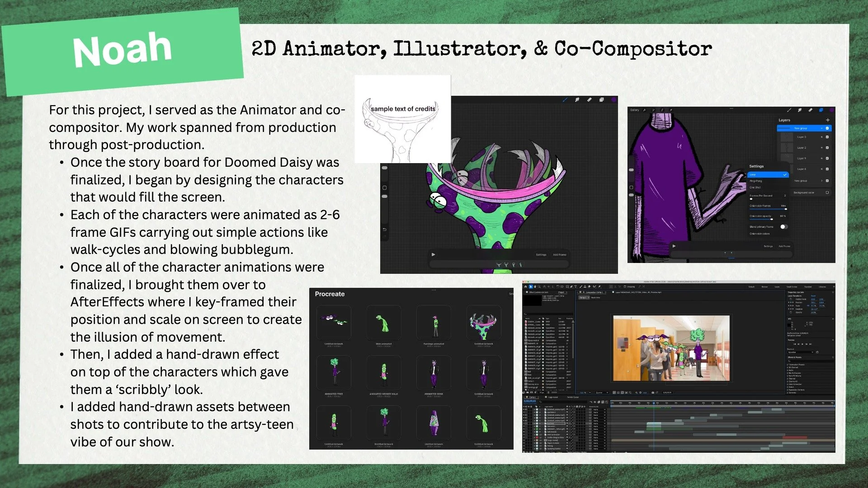Toggle the Blend primary frame switch

pos(783,227)
